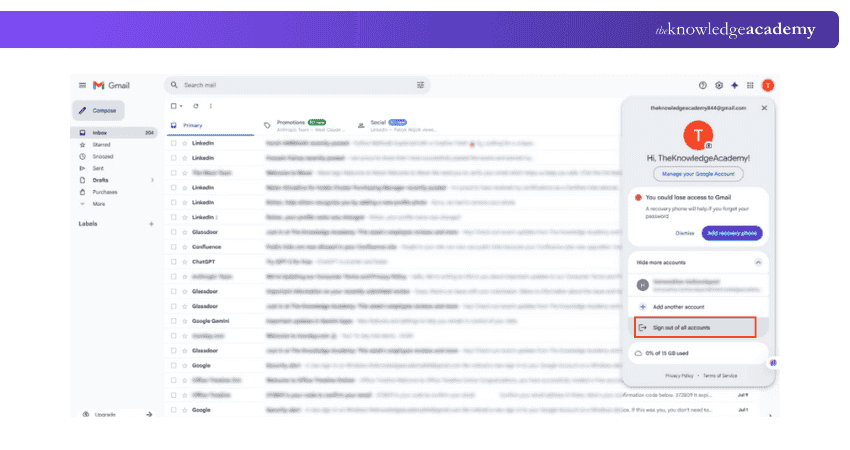Focus the Search mail field
This screenshot has height=450, width=850.
click(297, 85)
